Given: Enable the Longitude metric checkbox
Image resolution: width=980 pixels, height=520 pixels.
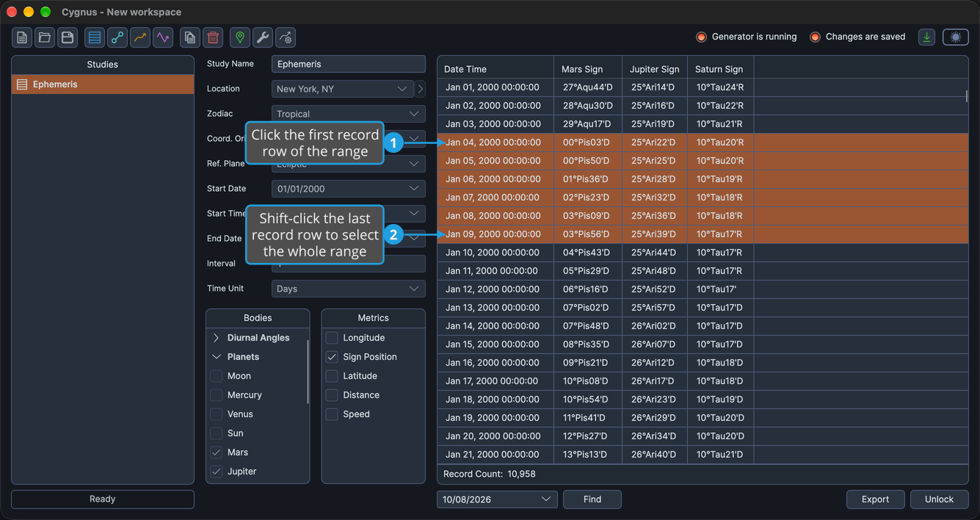Looking at the screenshot, I should pyautogui.click(x=332, y=338).
